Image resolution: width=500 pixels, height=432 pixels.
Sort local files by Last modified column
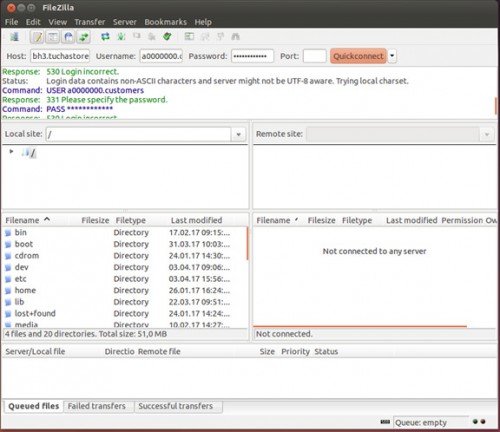(197, 220)
